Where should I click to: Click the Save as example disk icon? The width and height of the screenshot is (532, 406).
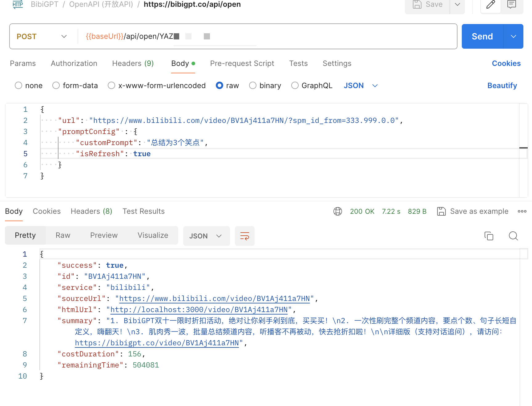click(441, 211)
